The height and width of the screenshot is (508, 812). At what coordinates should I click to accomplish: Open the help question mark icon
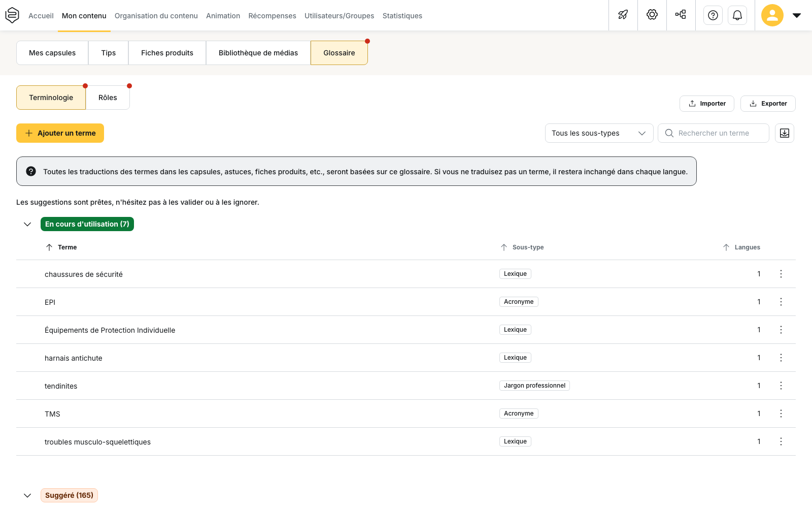coord(713,15)
